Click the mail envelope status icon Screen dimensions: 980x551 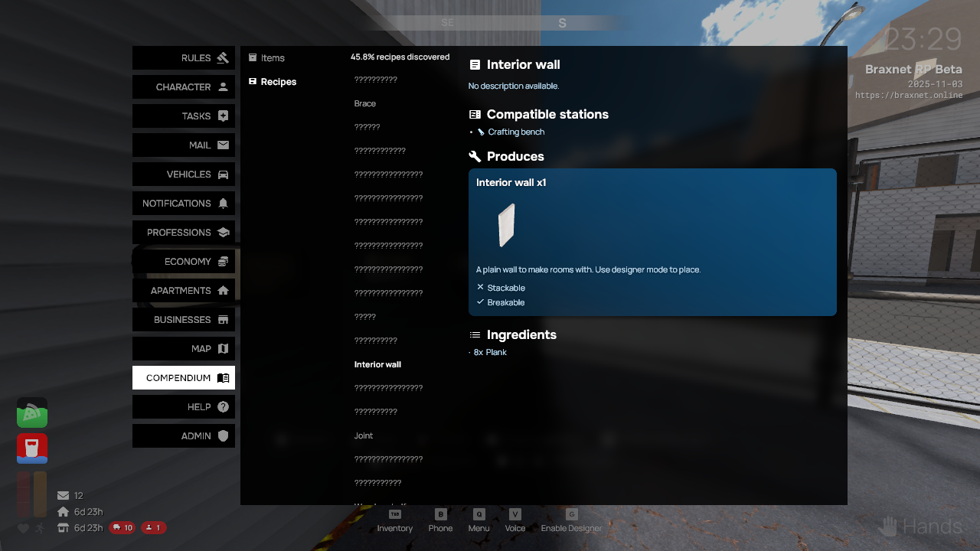coord(63,496)
